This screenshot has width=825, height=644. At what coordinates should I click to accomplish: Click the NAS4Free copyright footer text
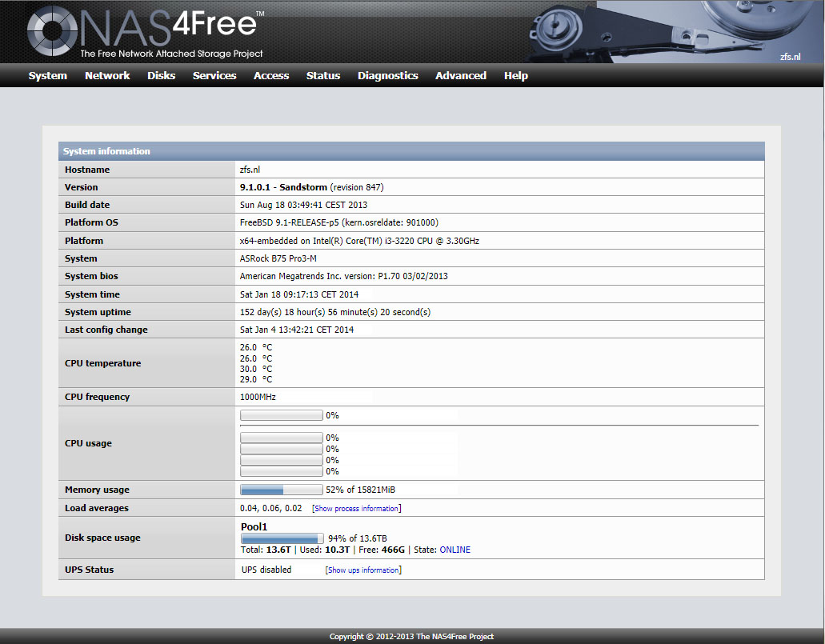[x=411, y=637]
